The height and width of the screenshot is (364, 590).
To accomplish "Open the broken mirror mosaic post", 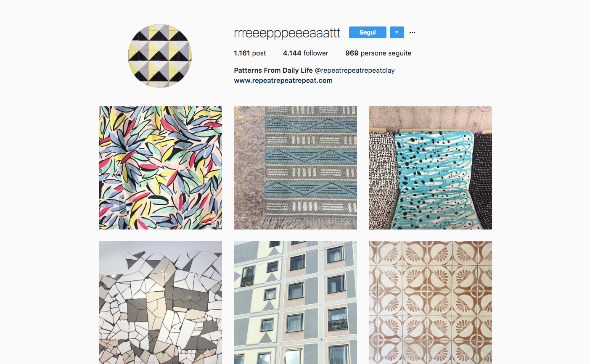I will (160, 303).
